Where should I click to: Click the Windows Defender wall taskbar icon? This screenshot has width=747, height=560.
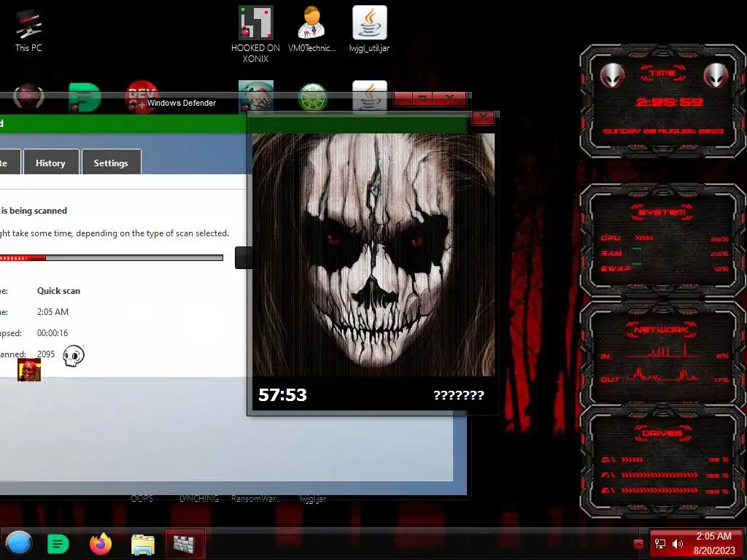[185, 543]
